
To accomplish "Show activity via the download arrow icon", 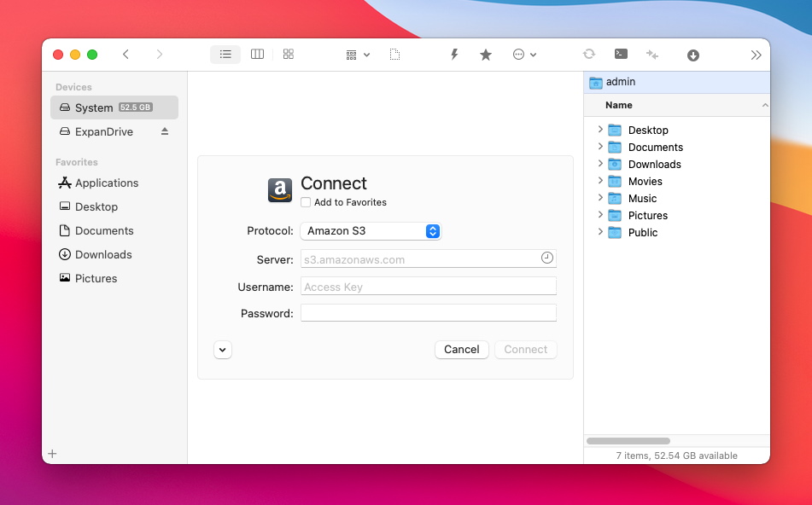I will (693, 55).
